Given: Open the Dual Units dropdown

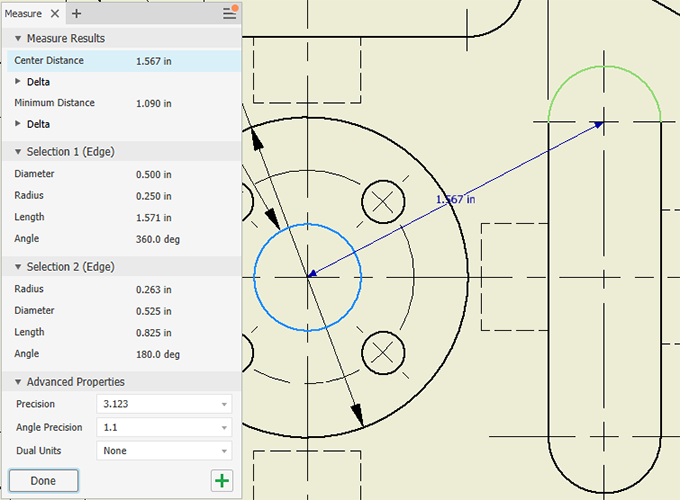Looking at the screenshot, I should click(164, 451).
